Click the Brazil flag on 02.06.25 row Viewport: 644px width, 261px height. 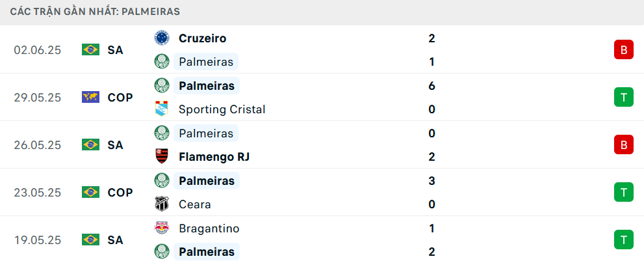(90, 49)
